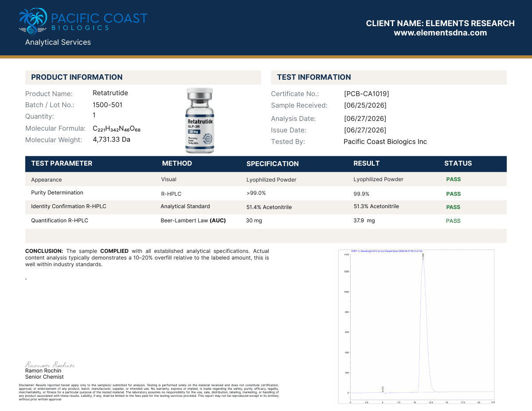Click the TEST PARAMETER column header
This screenshot has height=411, width=532.
pos(62,163)
